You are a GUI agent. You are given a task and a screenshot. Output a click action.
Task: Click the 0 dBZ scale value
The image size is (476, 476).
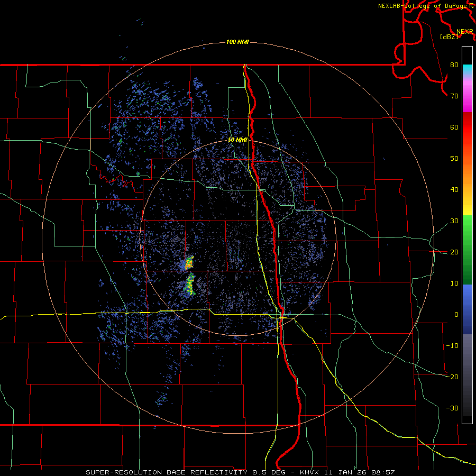coord(456,315)
